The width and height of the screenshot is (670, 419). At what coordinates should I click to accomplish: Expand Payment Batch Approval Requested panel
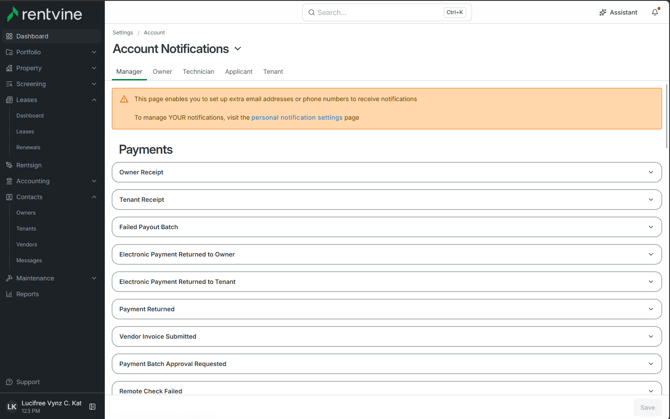387,363
